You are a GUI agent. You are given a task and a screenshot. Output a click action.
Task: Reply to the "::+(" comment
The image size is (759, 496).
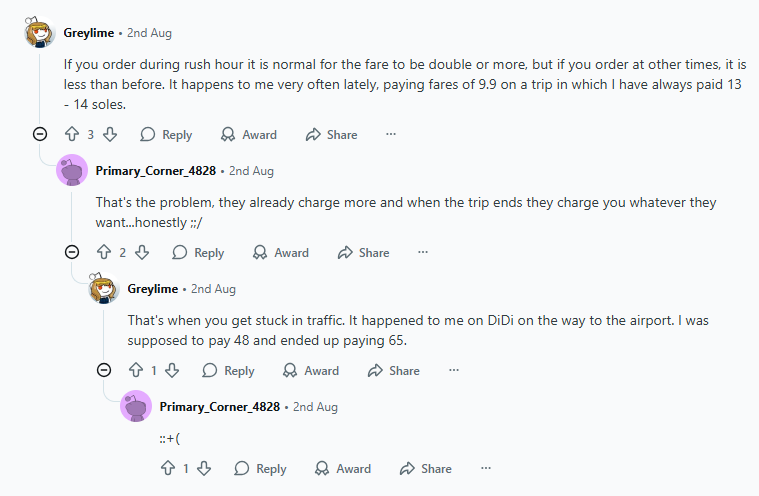(261, 468)
